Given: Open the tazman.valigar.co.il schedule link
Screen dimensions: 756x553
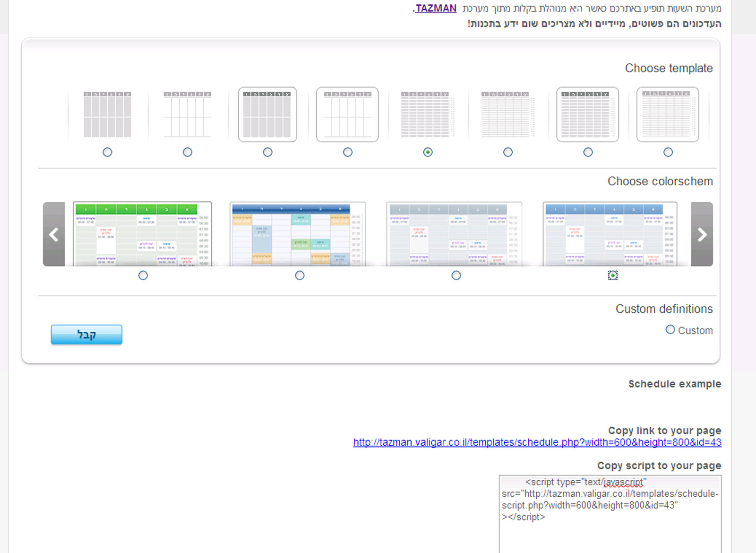Looking at the screenshot, I should tap(537, 442).
